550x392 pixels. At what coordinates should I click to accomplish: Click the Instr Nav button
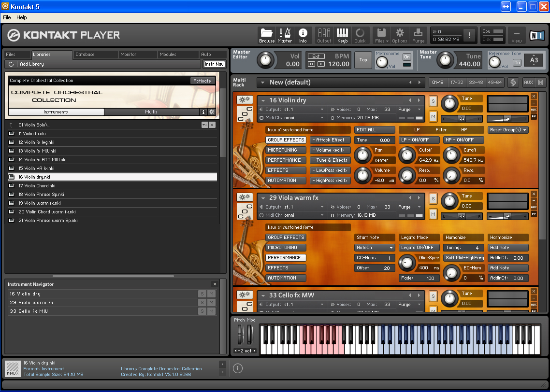[x=214, y=64]
